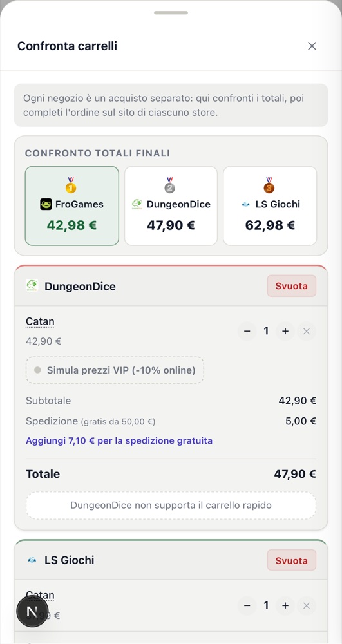Image resolution: width=342 pixels, height=644 pixels.
Task: Click the LS Giochi logo in the cart header
Action: [32, 560]
